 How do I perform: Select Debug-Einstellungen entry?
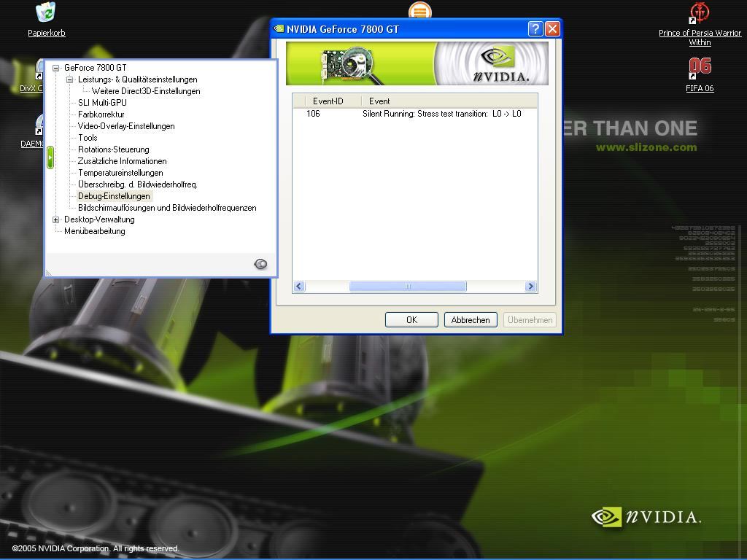(x=114, y=196)
